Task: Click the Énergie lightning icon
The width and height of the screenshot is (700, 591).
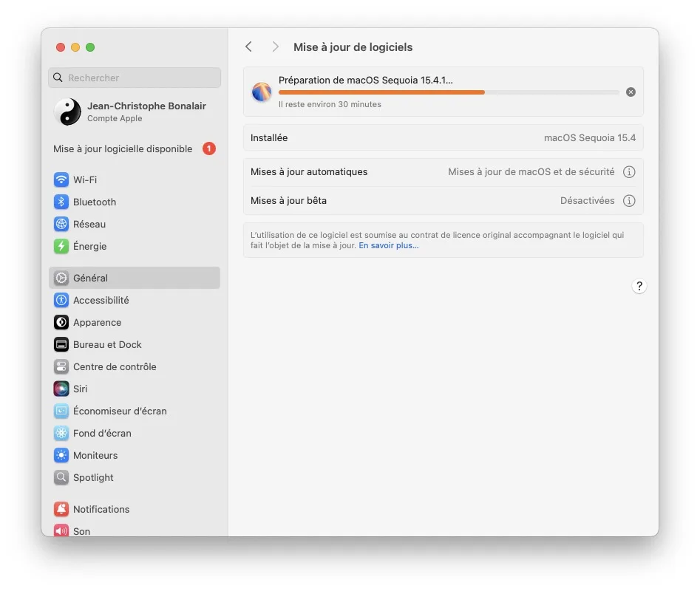Action: coord(61,246)
